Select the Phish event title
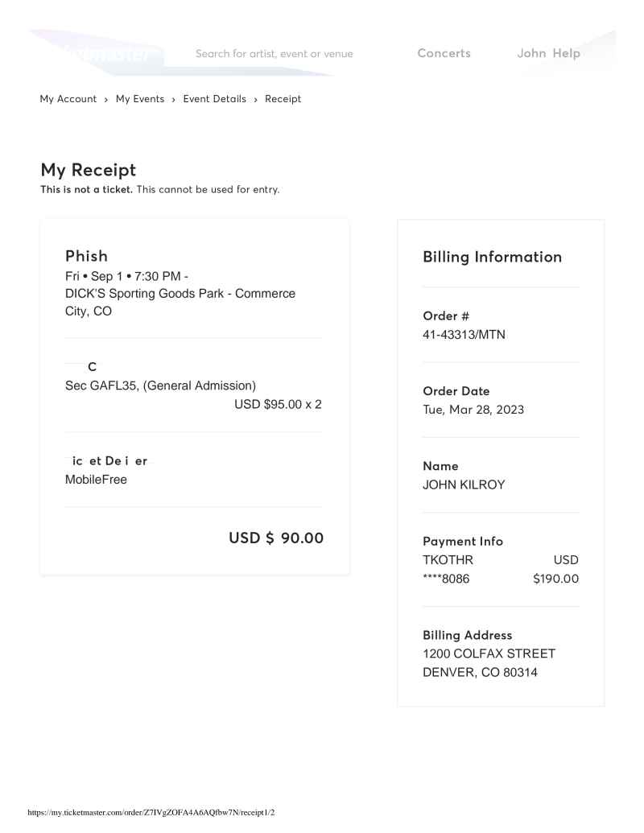 pos(86,256)
